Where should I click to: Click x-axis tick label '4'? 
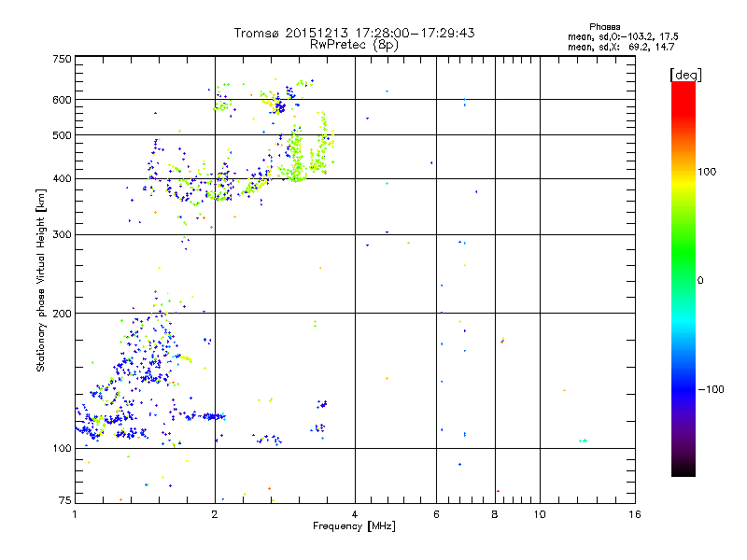[x=355, y=514]
